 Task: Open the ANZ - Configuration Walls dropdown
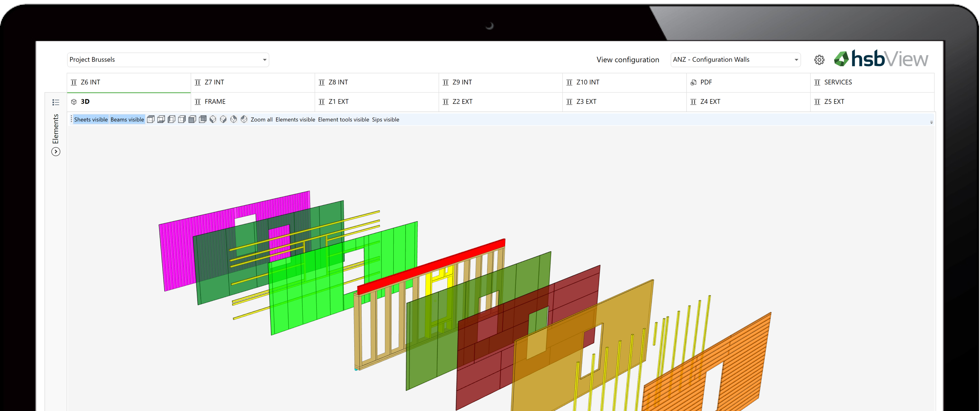735,60
